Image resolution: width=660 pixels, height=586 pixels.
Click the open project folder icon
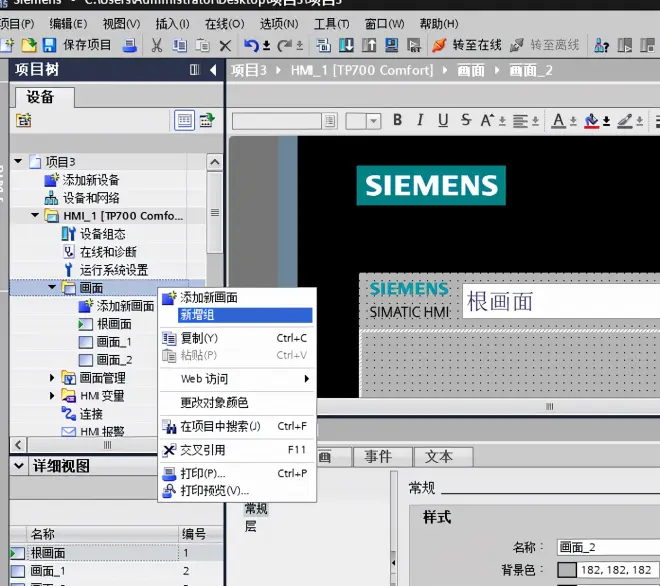(x=29, y=45)
